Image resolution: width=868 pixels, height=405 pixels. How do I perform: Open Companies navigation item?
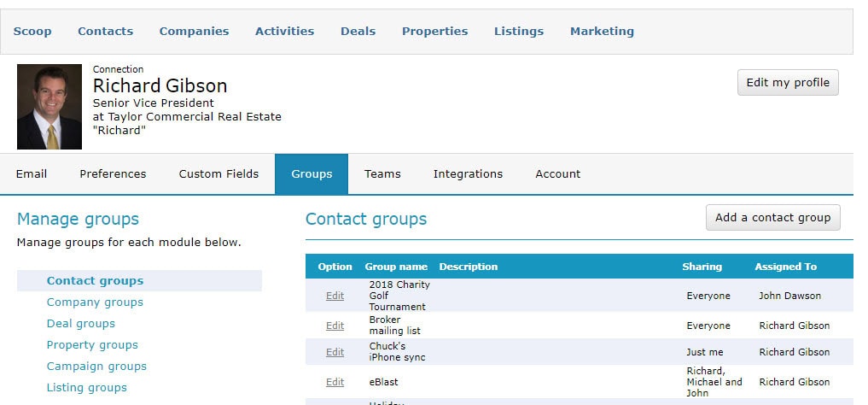[x=194, y=32]
